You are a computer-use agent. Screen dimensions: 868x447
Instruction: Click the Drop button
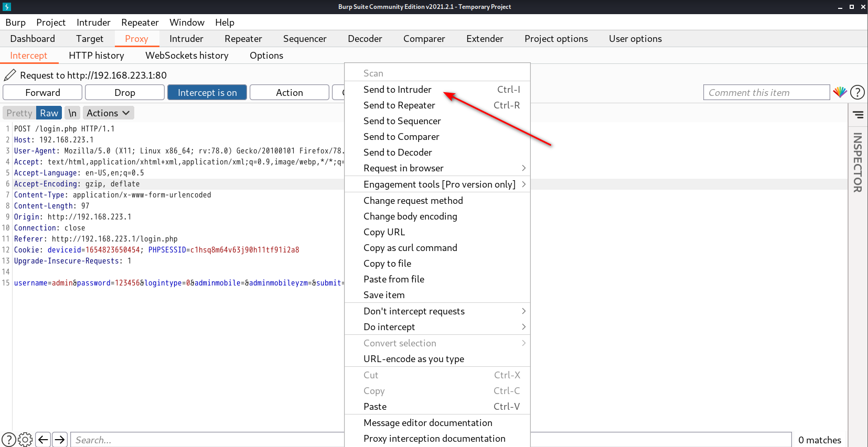(125, 93)
